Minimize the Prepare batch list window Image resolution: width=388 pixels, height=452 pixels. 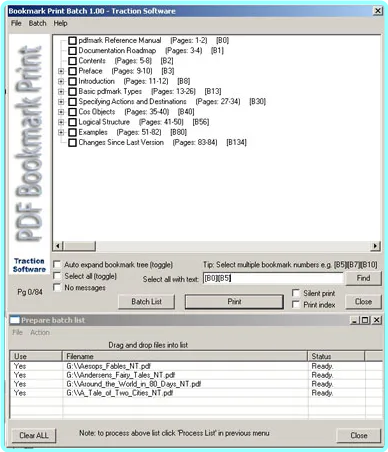pos(354,320)
